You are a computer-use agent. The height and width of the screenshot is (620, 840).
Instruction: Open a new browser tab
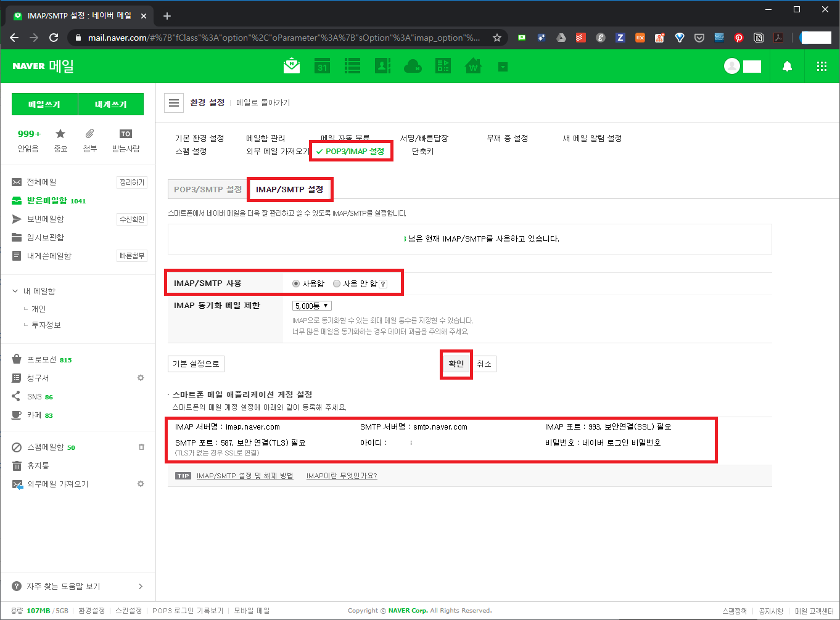(x=167, y=16)
